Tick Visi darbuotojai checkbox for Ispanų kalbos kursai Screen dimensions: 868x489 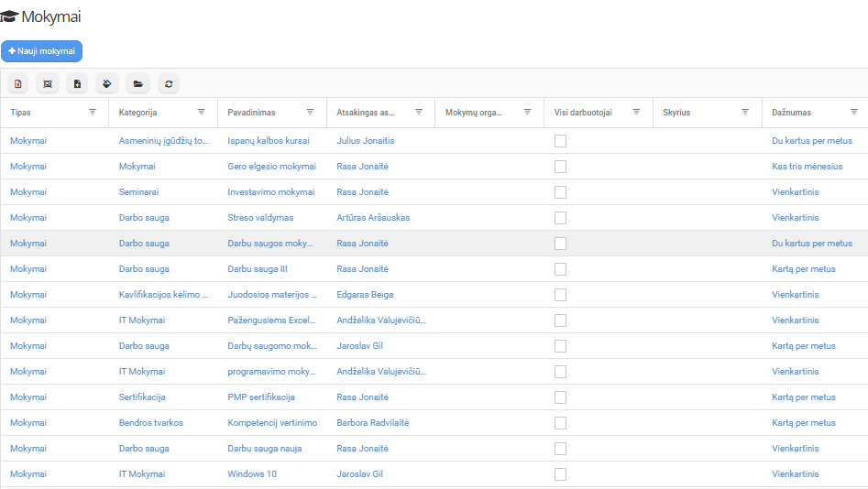(x=560, y=141)
